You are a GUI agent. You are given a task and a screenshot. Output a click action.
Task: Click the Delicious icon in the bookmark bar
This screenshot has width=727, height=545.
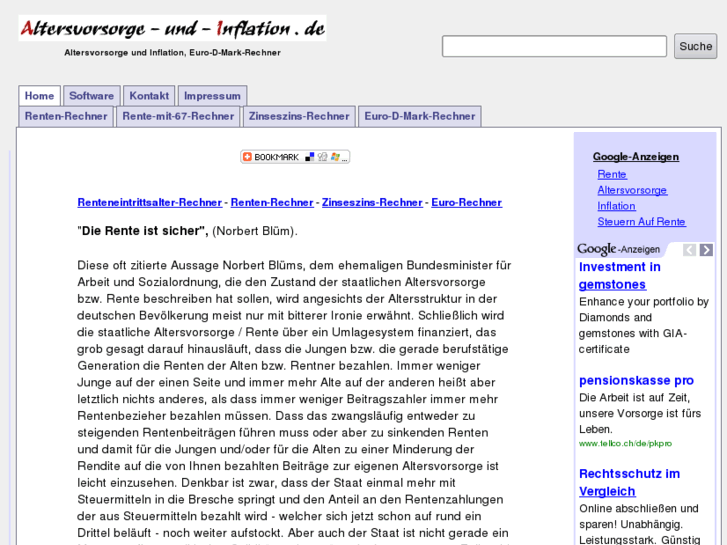tap(310, 157)
